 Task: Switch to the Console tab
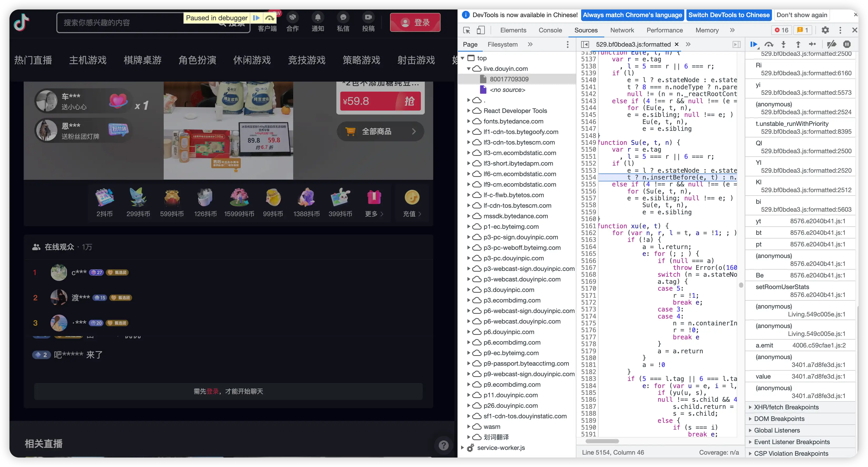pyautogui.click(x=550, y=30)
